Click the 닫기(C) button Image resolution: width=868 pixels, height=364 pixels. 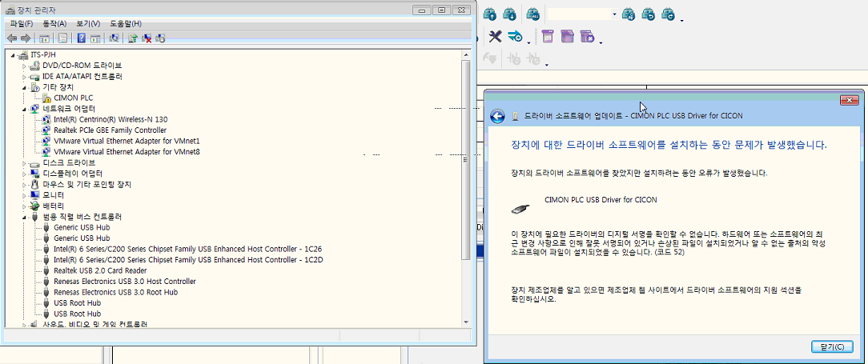tap(832, 347)
